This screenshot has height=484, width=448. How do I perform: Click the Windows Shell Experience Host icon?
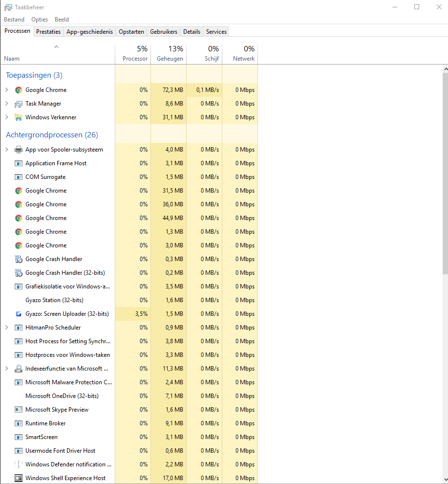(19, 478)
